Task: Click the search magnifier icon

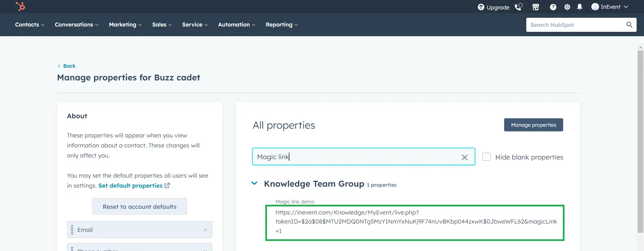Action: (629, 25)
